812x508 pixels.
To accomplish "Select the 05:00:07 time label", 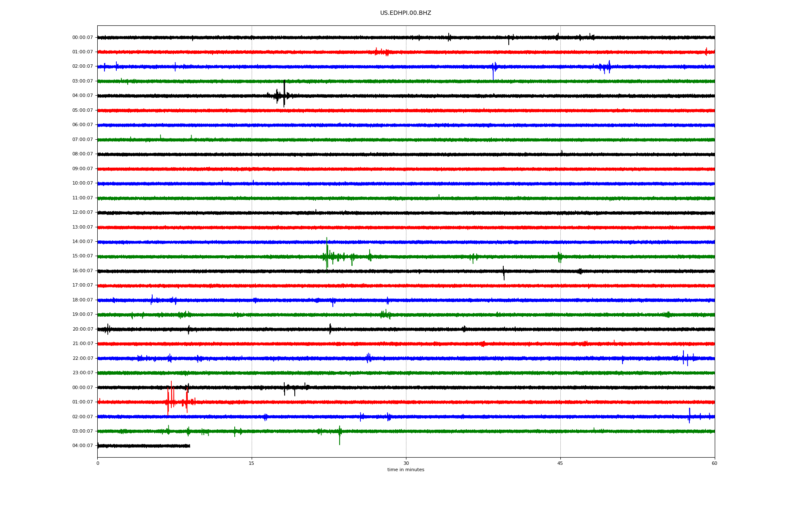I will pyautogui.click(x=82, y=110).
